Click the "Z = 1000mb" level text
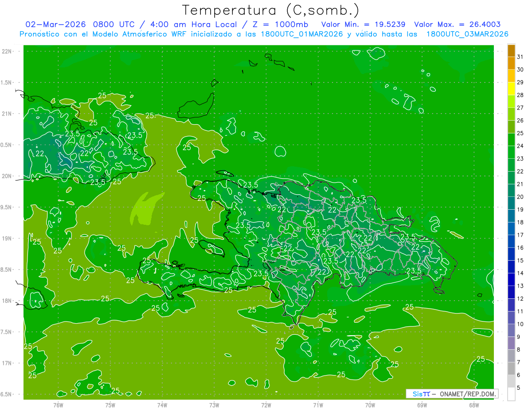 tap(281, 24)
